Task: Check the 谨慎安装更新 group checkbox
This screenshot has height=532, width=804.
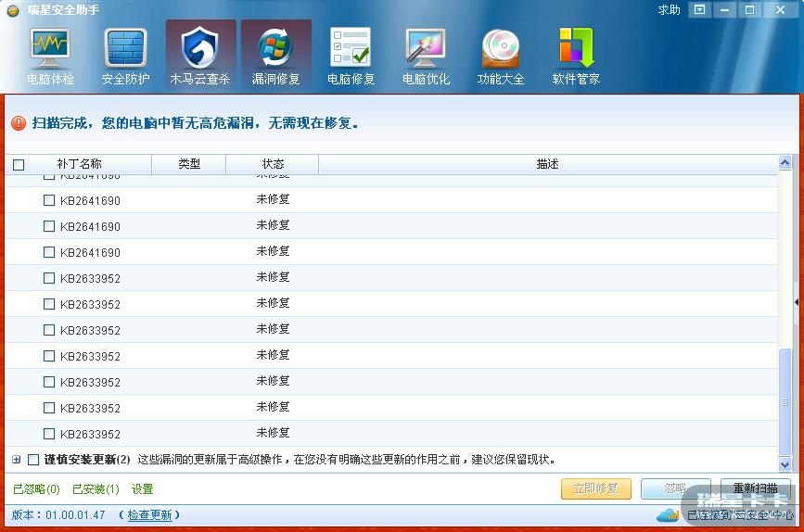Action: click(34, 460)
